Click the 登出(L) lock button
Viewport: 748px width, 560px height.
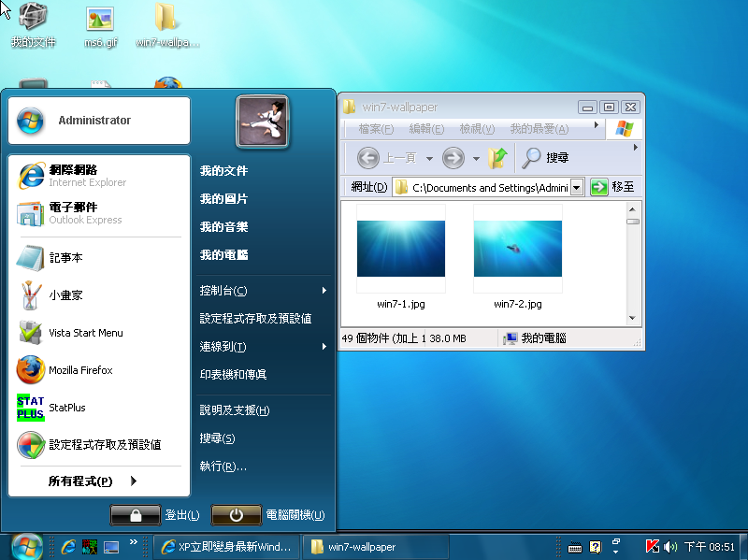tap(136, 515)
